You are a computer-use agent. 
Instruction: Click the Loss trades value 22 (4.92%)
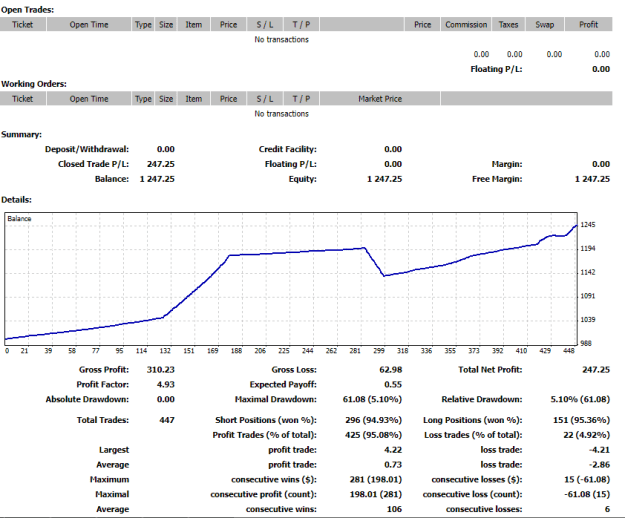tap(587, 435)
